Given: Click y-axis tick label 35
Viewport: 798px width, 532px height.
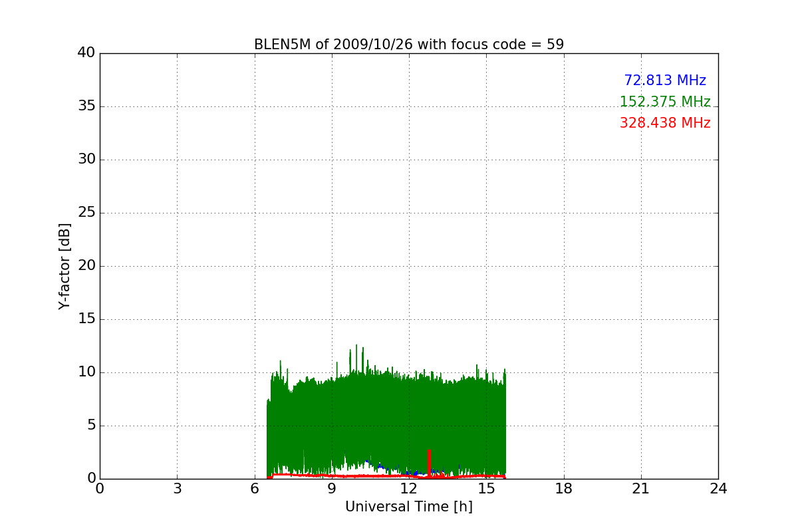Looking at the screenshot, I should [86, 106].
